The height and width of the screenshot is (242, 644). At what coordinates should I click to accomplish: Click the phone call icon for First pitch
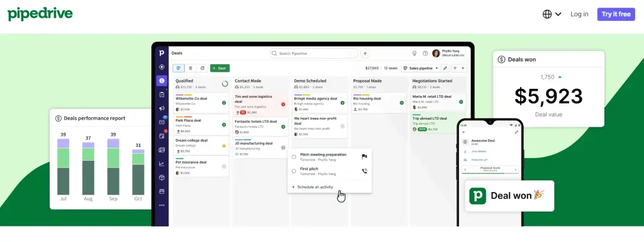(364, 171)
